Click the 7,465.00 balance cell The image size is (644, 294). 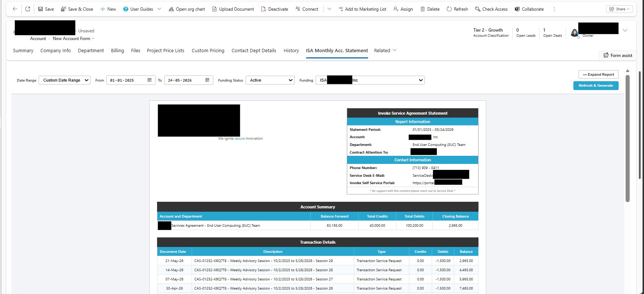point(466,288)
